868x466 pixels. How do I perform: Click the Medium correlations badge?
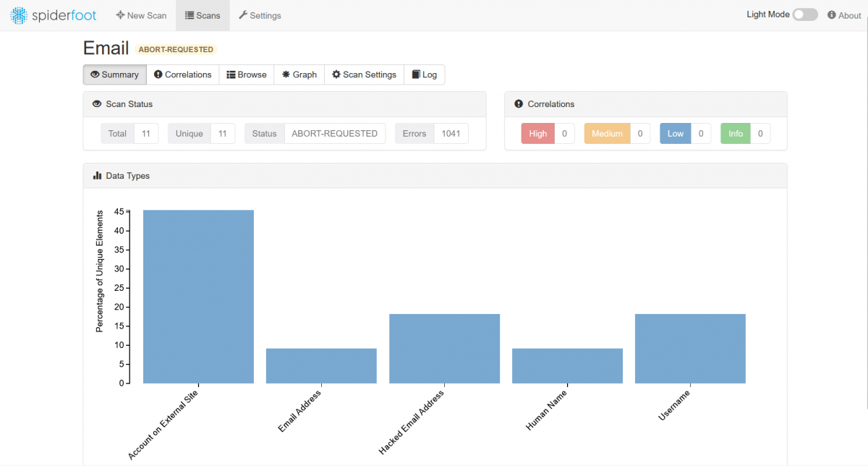tap(607, 133)
